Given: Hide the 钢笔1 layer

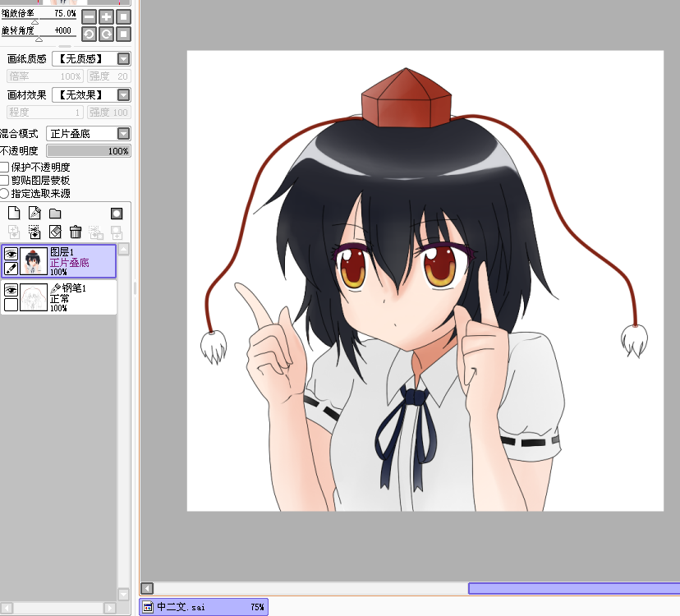Looking at the screenshot, I should (11, 289).
